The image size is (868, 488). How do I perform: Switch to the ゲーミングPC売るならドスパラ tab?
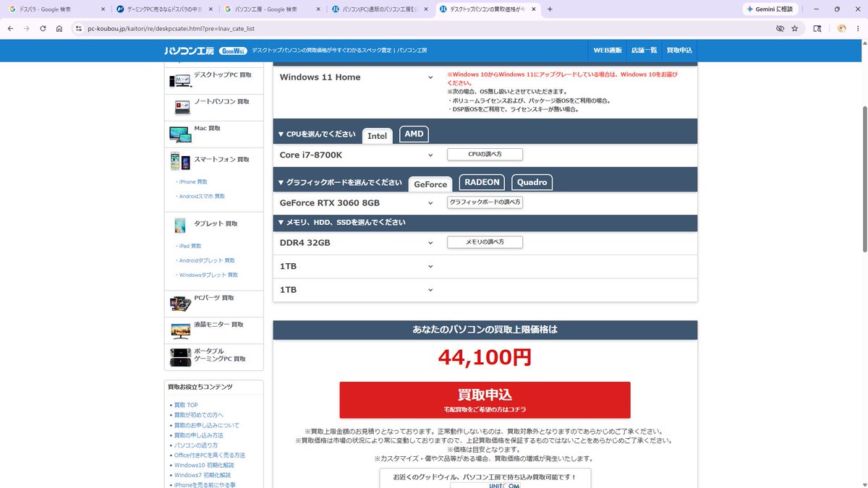click(x=165, y=9)
